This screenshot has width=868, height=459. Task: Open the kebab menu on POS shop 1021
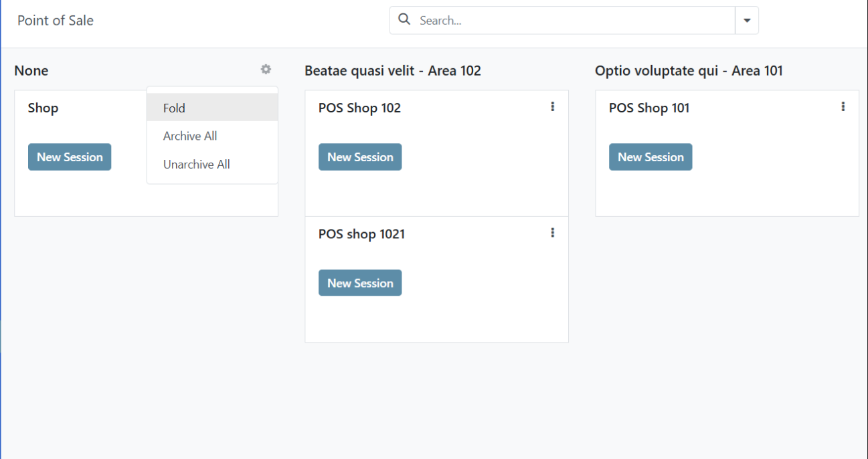point(552,232)
